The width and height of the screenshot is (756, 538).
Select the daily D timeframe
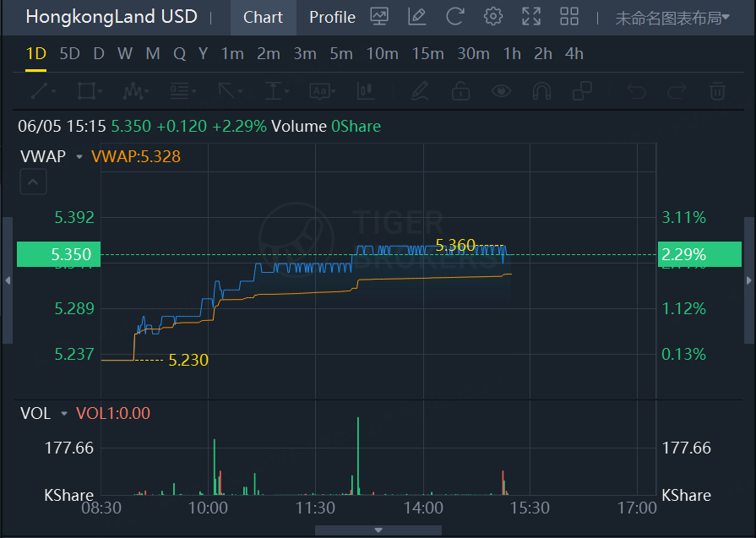(99, 53)
